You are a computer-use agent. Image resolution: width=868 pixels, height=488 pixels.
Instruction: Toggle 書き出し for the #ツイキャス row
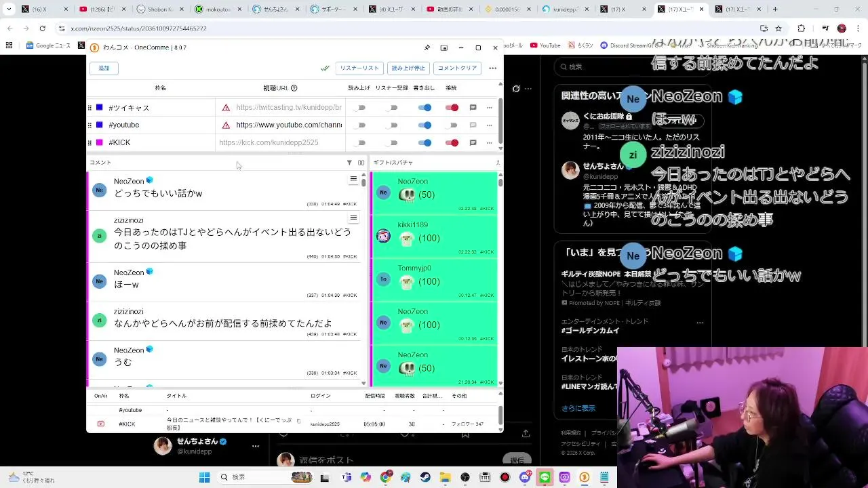tap(425, 107)
